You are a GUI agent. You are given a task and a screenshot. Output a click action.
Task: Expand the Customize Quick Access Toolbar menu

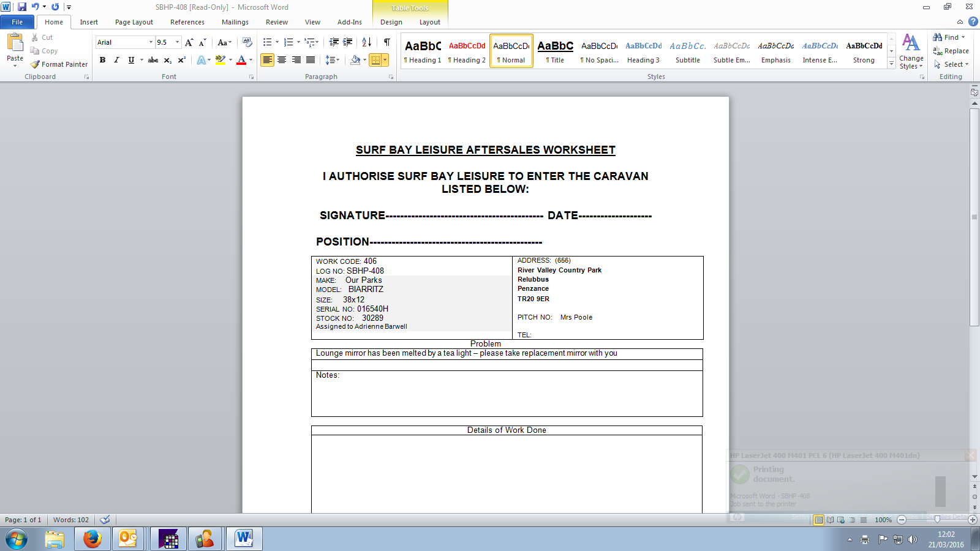69,7
